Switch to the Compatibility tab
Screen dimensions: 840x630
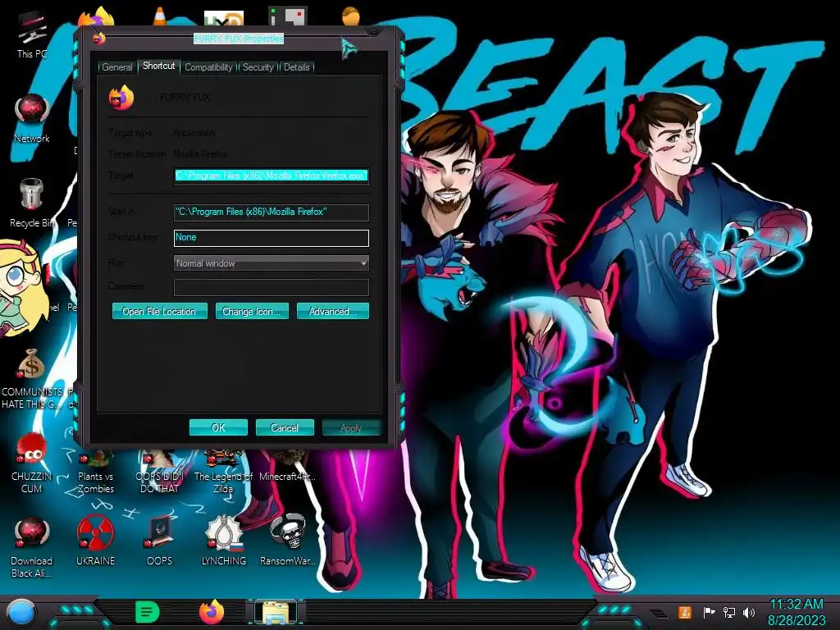[209, 67]
